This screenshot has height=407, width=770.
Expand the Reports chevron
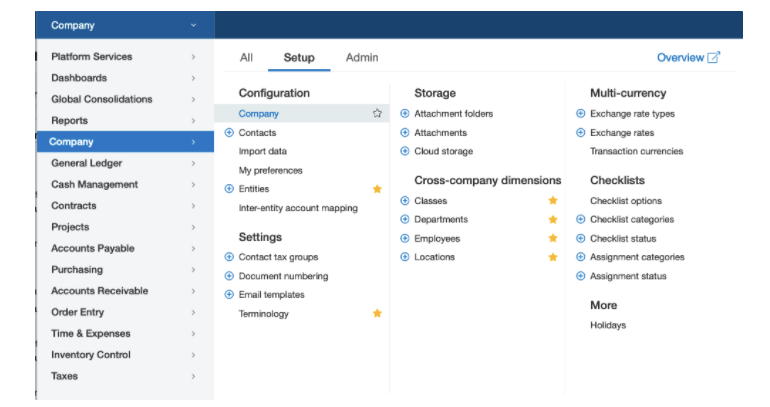pos(193,121)
